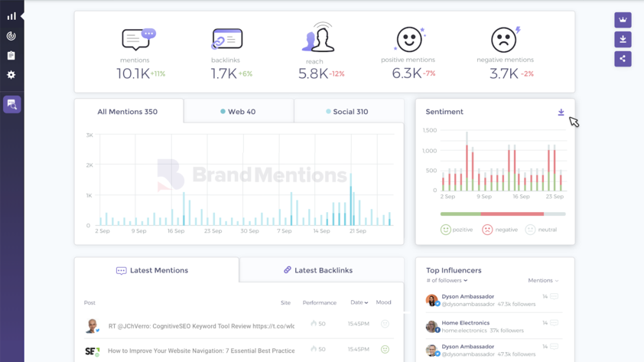
Task: Open the settings gear in sidebar
Action: click(11, 75)
